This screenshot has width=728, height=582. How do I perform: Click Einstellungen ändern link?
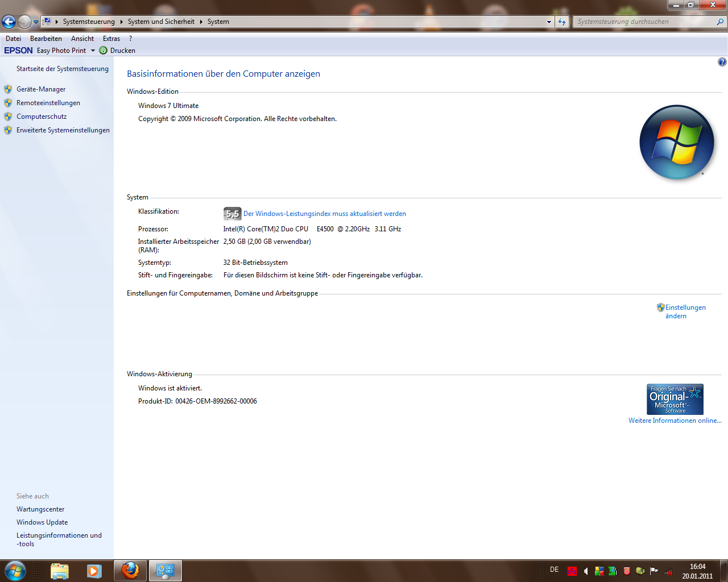685,311
